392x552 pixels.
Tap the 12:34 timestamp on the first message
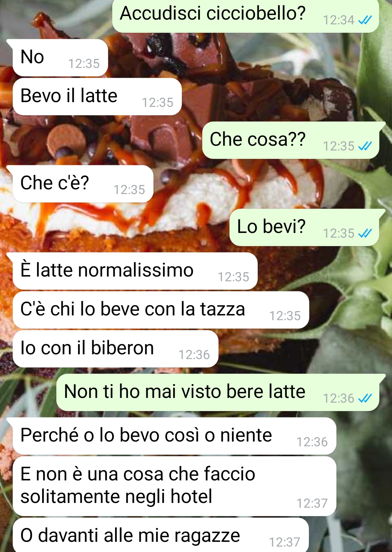coord(338,20)
